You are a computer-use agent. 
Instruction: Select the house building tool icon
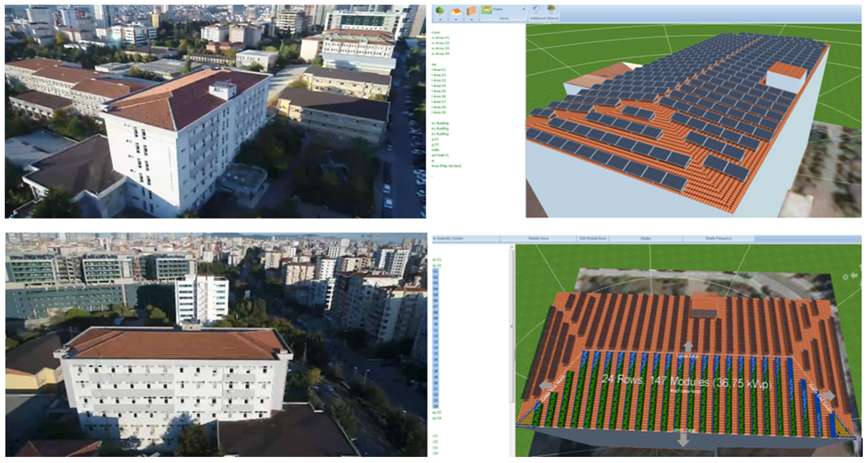(x=456, y=11)
